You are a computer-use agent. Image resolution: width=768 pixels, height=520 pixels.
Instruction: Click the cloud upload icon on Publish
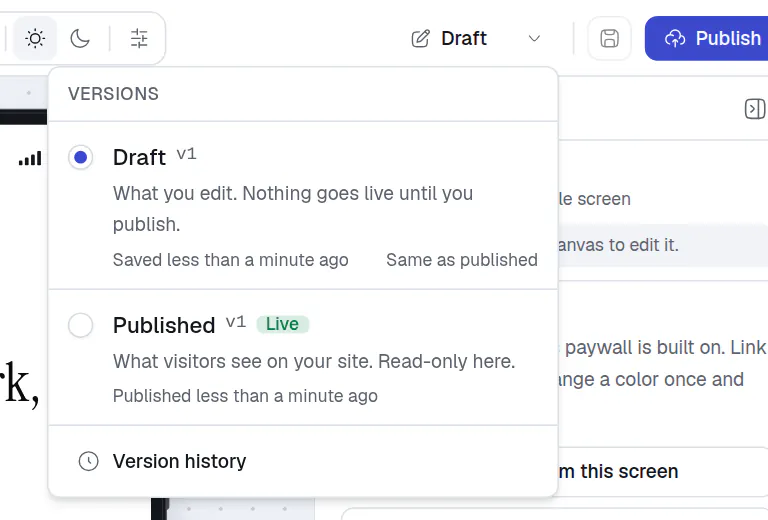(x=675, y=38)
